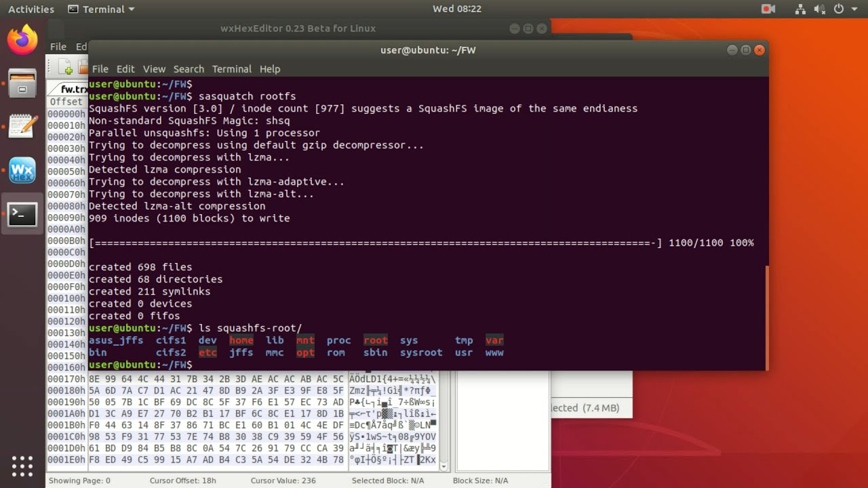This screenshot has width=868, height=488.
Task: Click the 'sasquatch rootfs' command text
Action: (247, 96)
